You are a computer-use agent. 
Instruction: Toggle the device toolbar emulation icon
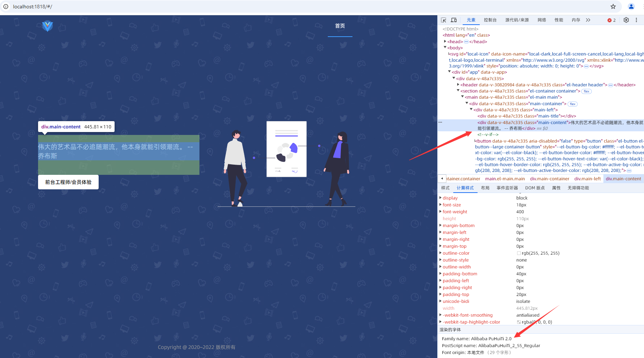454,20
